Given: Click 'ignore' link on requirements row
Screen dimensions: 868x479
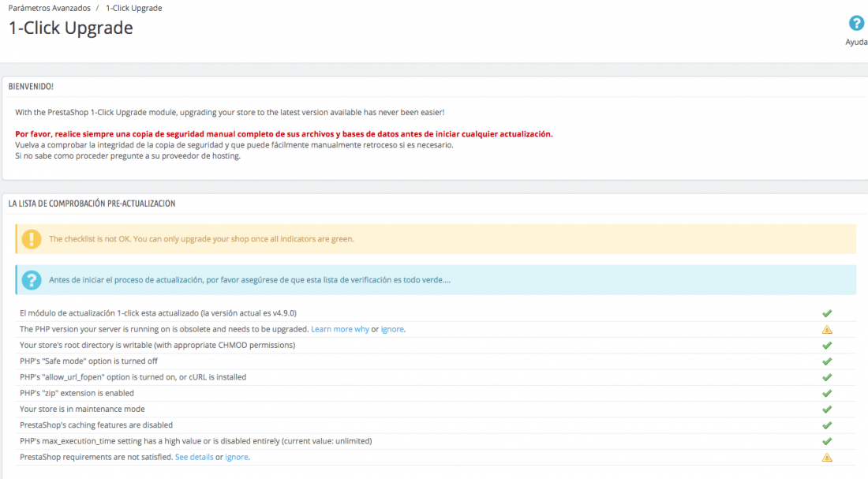Looking at the screenshot, I should tap(237, 457).
